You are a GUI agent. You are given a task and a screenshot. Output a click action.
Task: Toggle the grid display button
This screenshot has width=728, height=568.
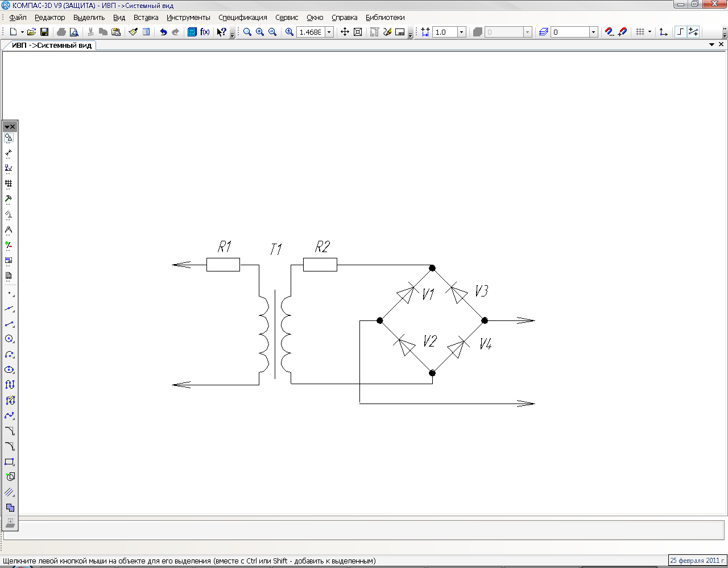tap(640, 32)
